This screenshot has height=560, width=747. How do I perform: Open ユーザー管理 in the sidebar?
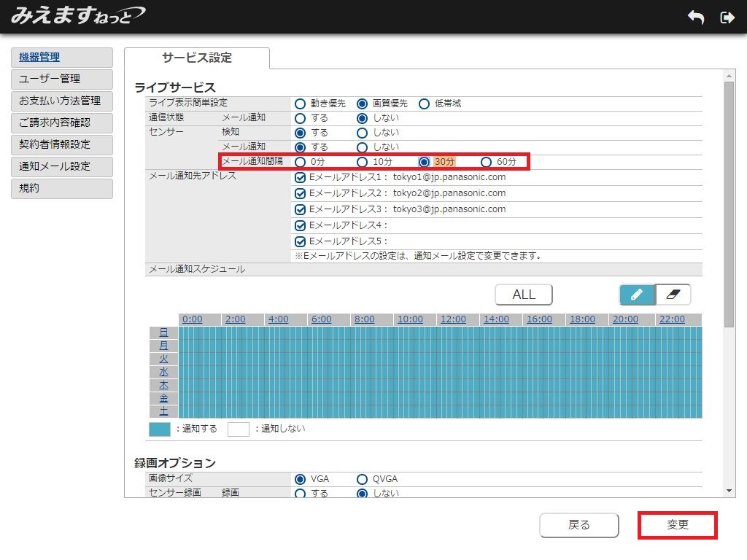click(x=62, y=79)
